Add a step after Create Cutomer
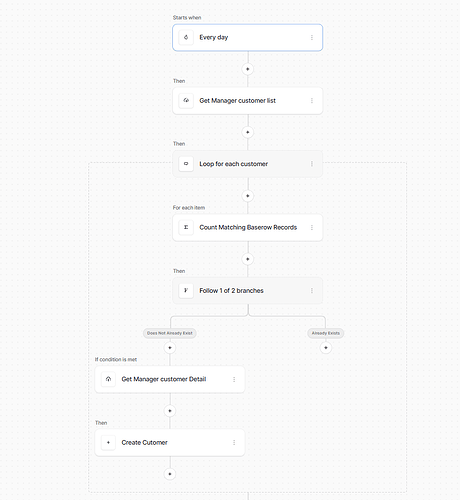 click(x=170, y=474)
